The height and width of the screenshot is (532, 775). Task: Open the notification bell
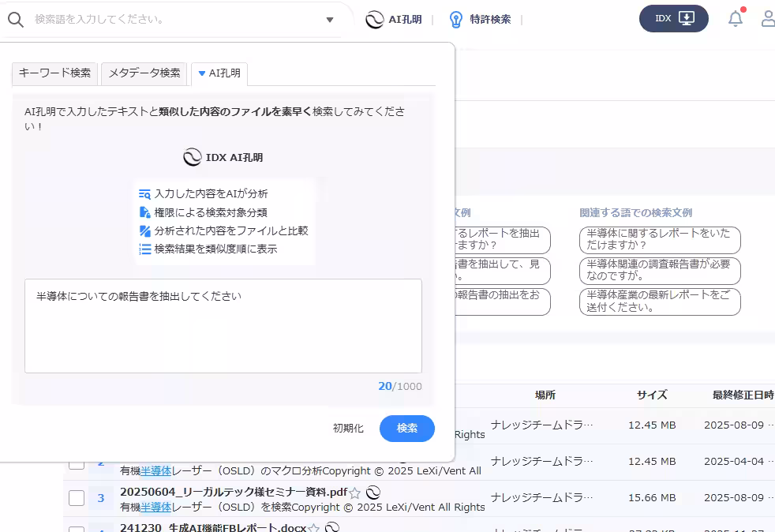(735, 18)
